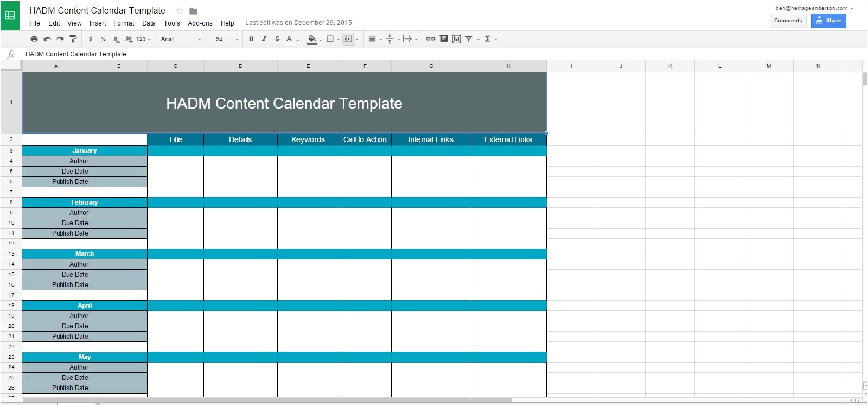Decrease decimal places

pos(116,39)
